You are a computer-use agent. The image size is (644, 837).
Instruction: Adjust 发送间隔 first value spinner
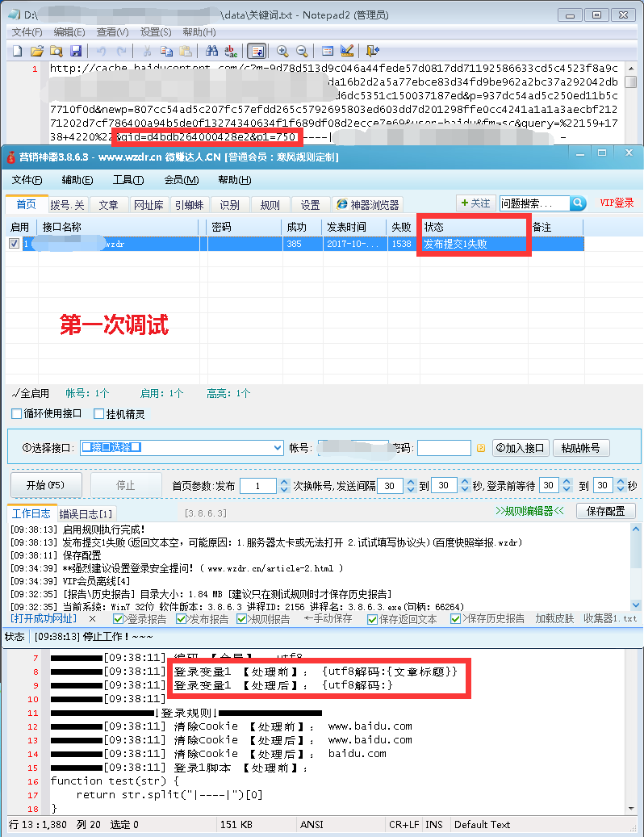pyautogui.click(x=410, y=485)
